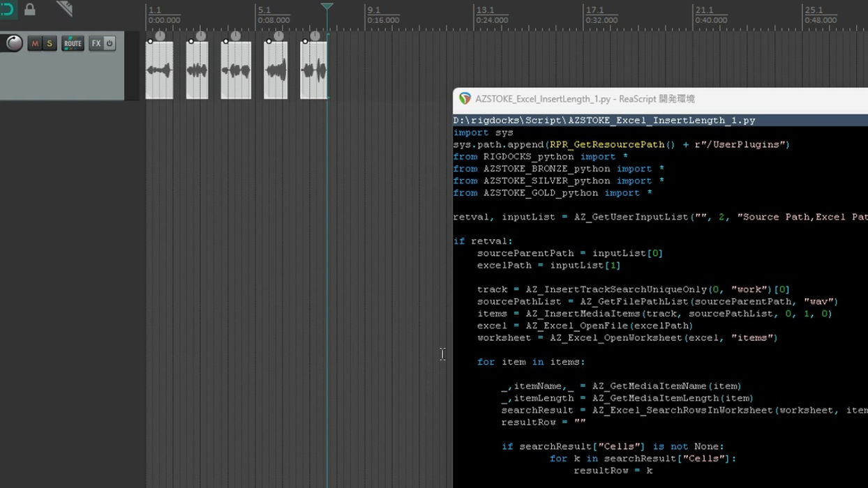Click ruler at measure 17.1
Image resolution: width=868 pixels, height=488 pixels.
[x=595, y=10]
